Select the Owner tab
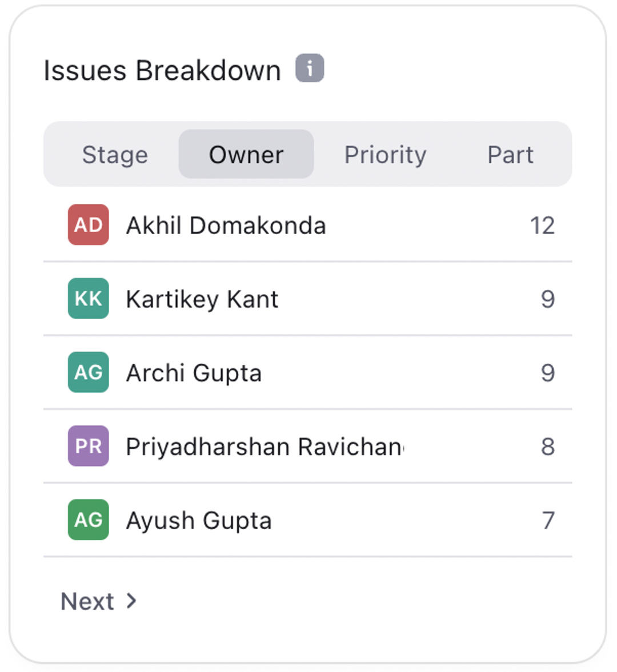The height and width of the screenshot is (672, 617). coord(246,155)
